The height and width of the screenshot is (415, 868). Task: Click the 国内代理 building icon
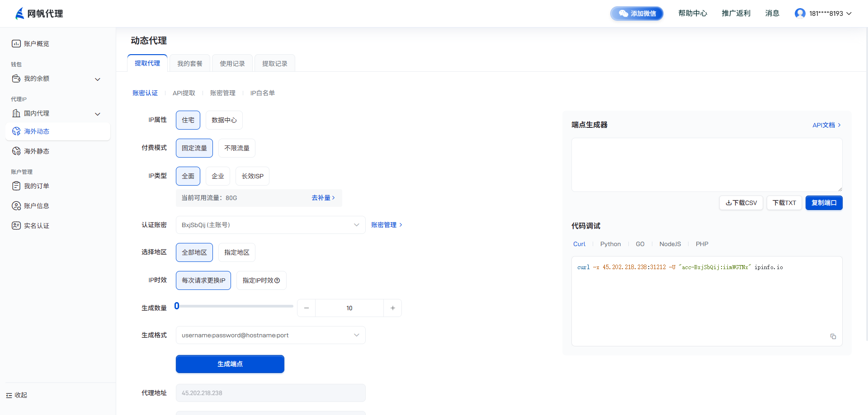tap(16, 113)
